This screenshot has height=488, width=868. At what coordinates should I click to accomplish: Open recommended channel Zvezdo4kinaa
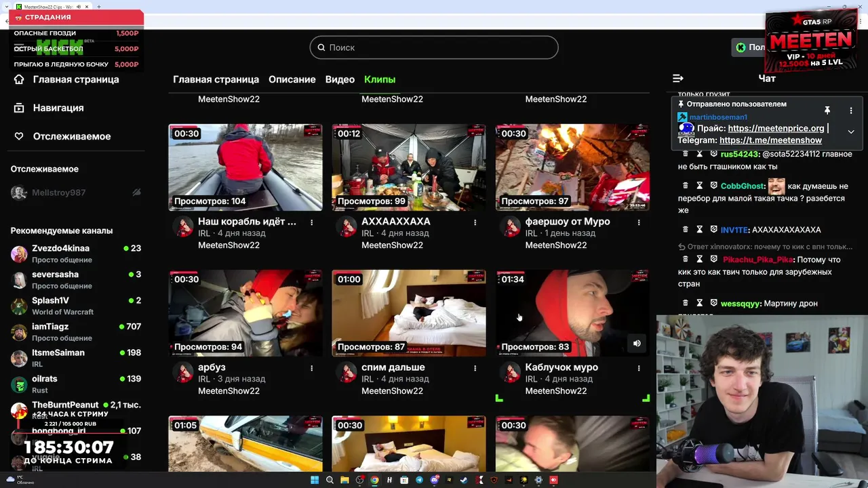click(75, 253)
